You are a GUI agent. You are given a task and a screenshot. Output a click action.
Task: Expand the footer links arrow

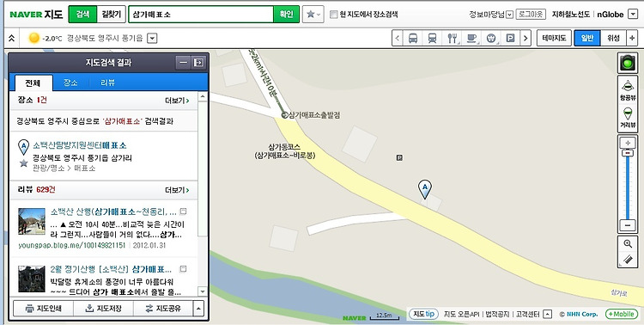(547, 314)
